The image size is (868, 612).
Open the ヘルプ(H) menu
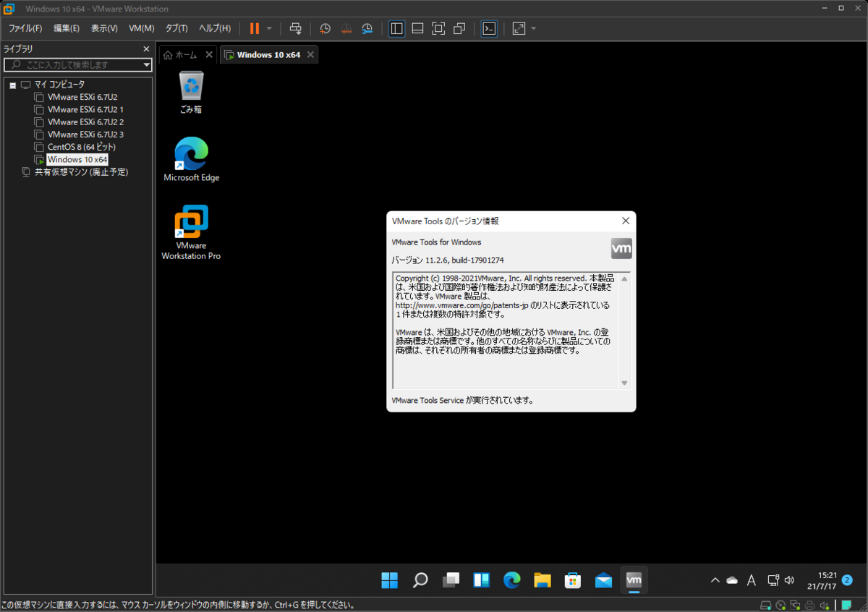(215, 28)
